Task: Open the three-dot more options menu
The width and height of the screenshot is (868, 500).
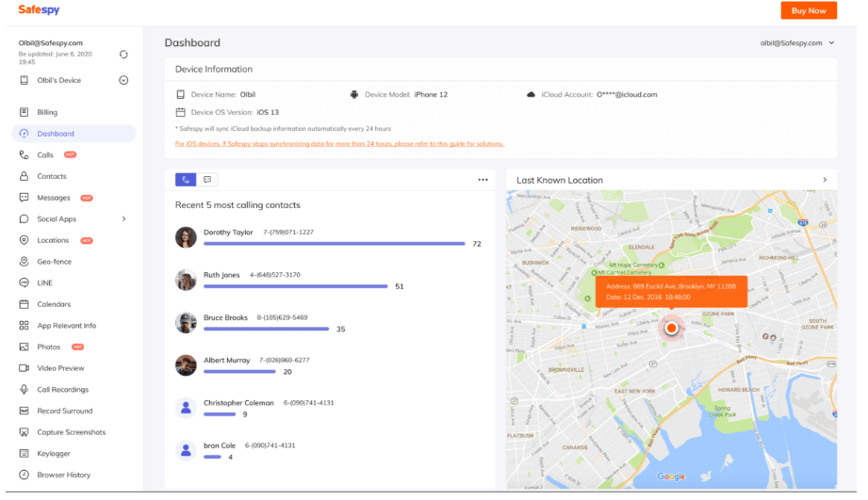Action: coord(483,180)
